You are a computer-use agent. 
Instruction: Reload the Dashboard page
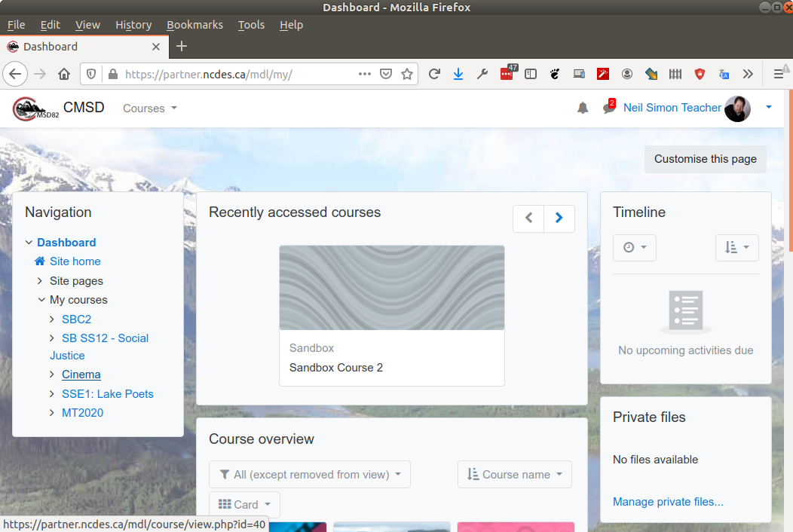(x=433, y=74)
